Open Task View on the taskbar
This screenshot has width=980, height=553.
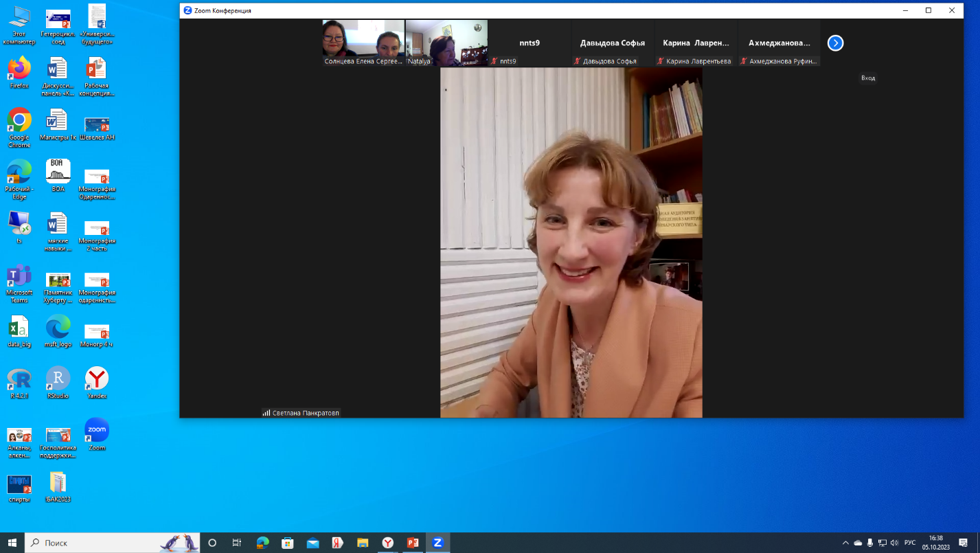coord(237,543)
